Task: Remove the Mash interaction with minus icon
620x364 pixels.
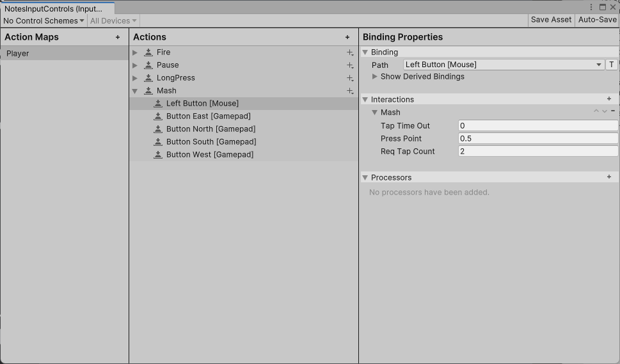Action: tap(613, 111)
